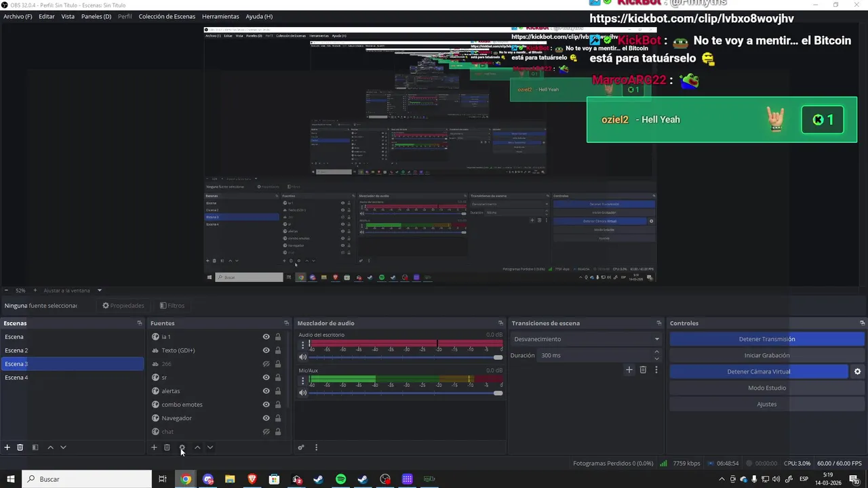Open preview zoom dropdown arrow

[x=99, y=290]
